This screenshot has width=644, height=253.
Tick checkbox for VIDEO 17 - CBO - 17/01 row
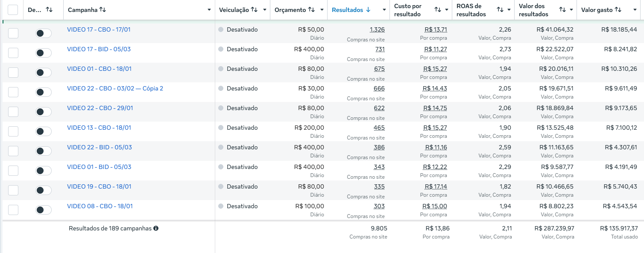click(x=13, y=33)
